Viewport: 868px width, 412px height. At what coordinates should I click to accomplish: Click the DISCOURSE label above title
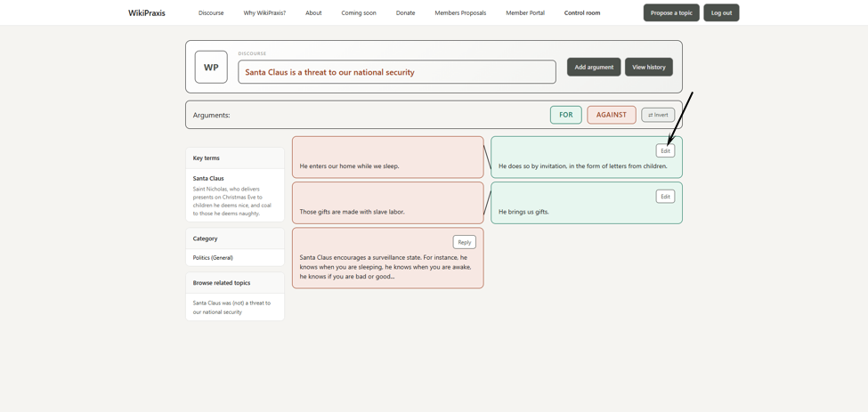[252, 53]
